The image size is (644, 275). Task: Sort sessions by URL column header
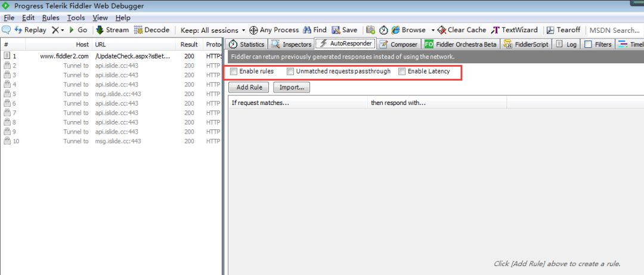[x=134, y=44]
